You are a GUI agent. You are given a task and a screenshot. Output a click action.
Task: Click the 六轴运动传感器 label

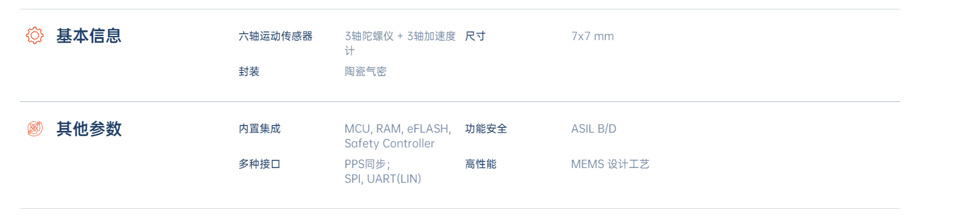point(275,36)
